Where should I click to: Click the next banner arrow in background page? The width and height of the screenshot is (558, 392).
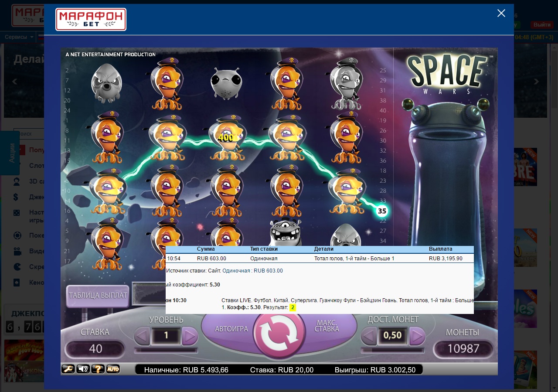coord(536,82)
